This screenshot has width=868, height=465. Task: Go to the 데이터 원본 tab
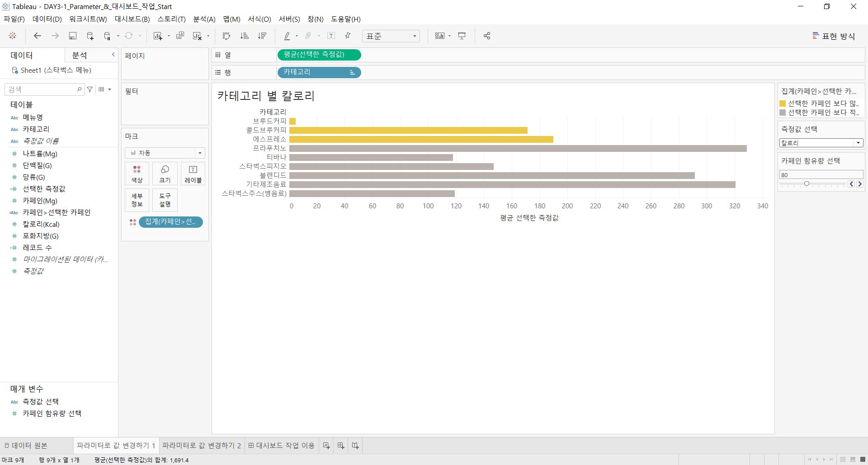click(26, 446)
